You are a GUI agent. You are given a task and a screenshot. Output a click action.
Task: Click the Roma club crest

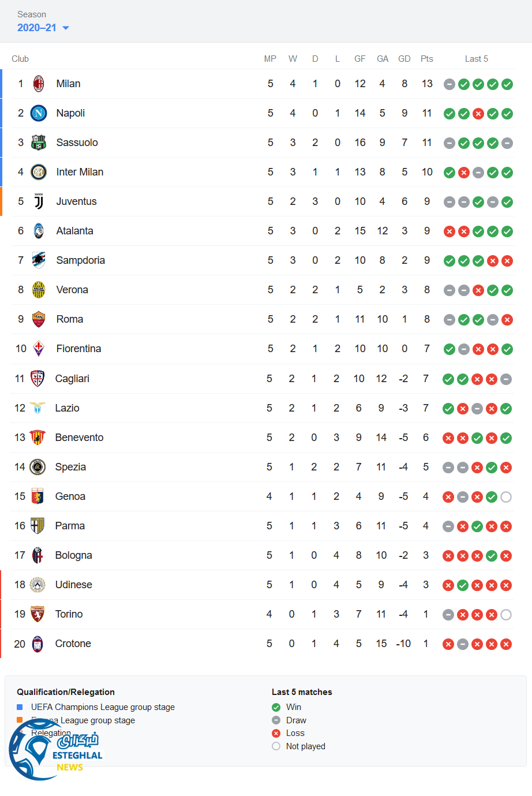(x=39, y=319)
